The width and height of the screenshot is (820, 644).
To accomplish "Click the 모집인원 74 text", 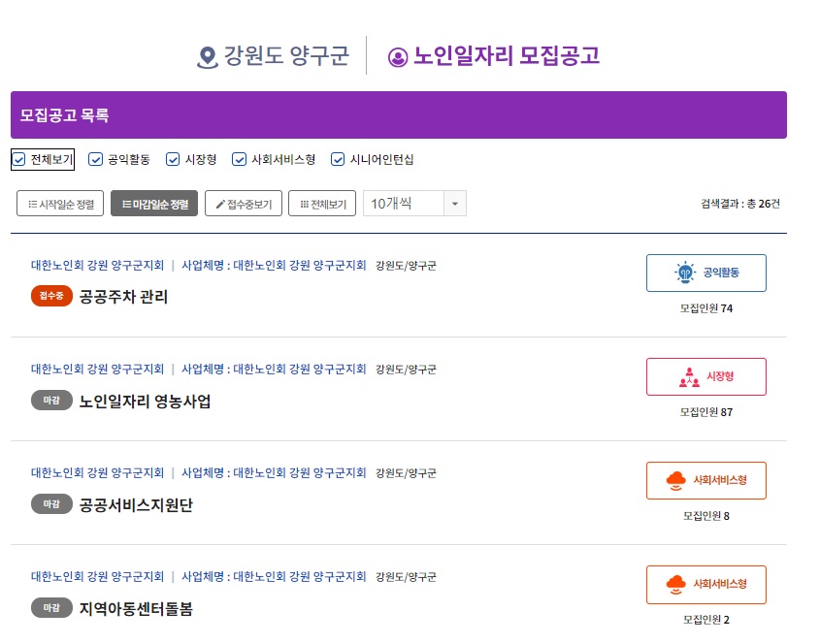I will point(706,308).
